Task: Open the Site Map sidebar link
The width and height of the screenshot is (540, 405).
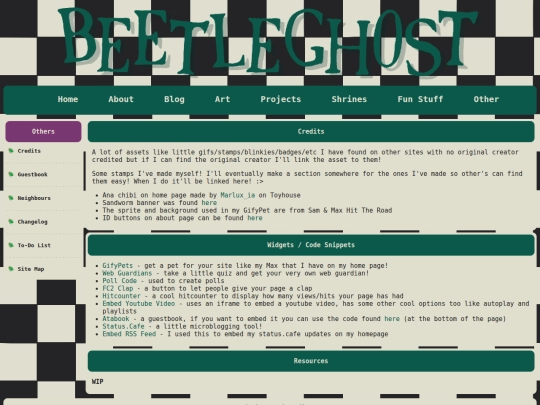Action: click(31, 269)
